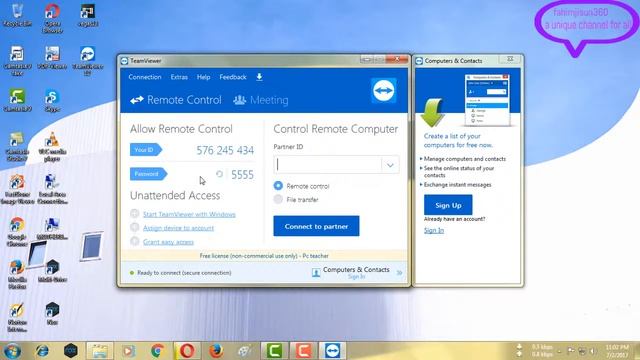Click into the Partner ID input field
640x360 pixels.
coord(328,165)
